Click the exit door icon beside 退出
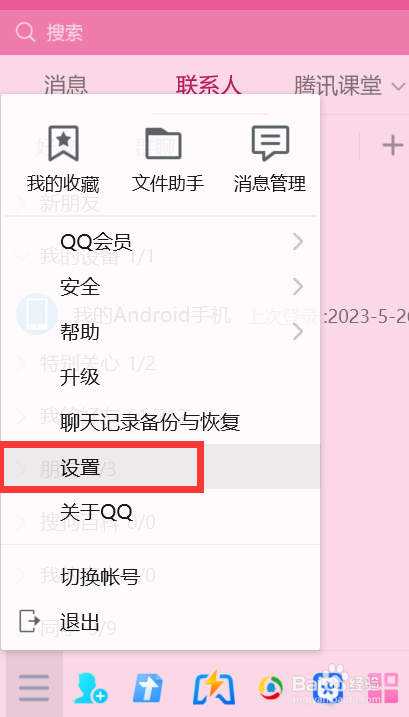This screenshot has height=717, width=409. 29,621
